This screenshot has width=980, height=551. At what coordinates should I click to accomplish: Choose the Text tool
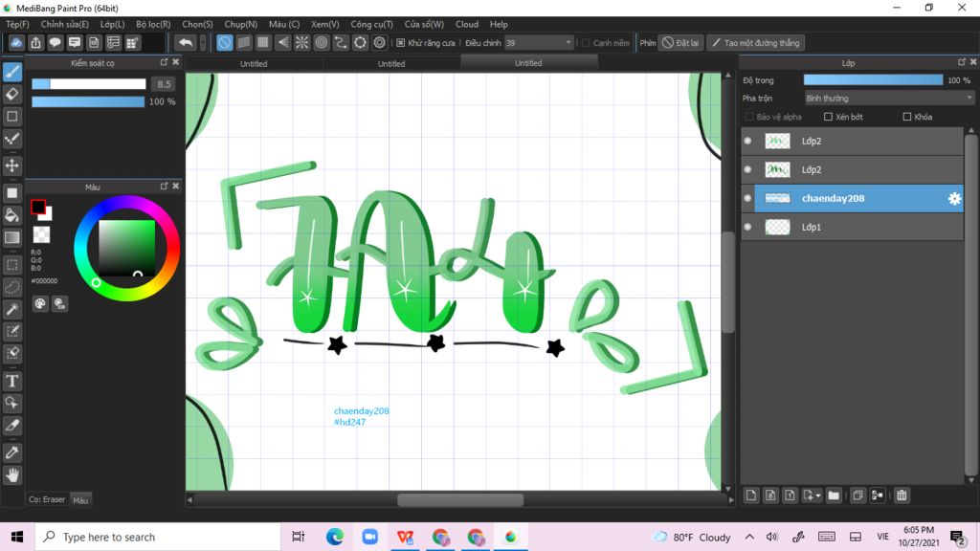(12, 381)
